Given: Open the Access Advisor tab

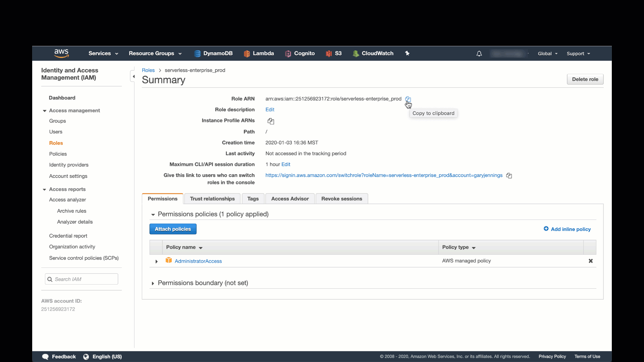Looking at the screenshot, I should (x=290, y=199).
